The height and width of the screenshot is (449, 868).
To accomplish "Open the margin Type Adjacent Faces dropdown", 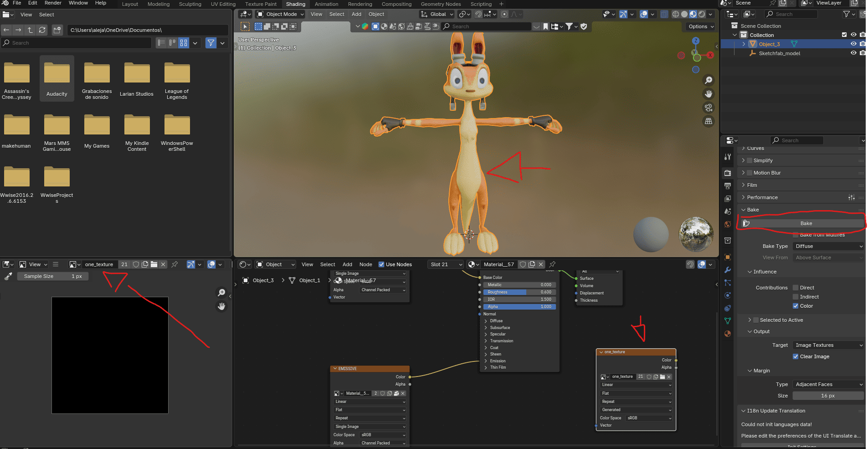I will click(828, 384).
